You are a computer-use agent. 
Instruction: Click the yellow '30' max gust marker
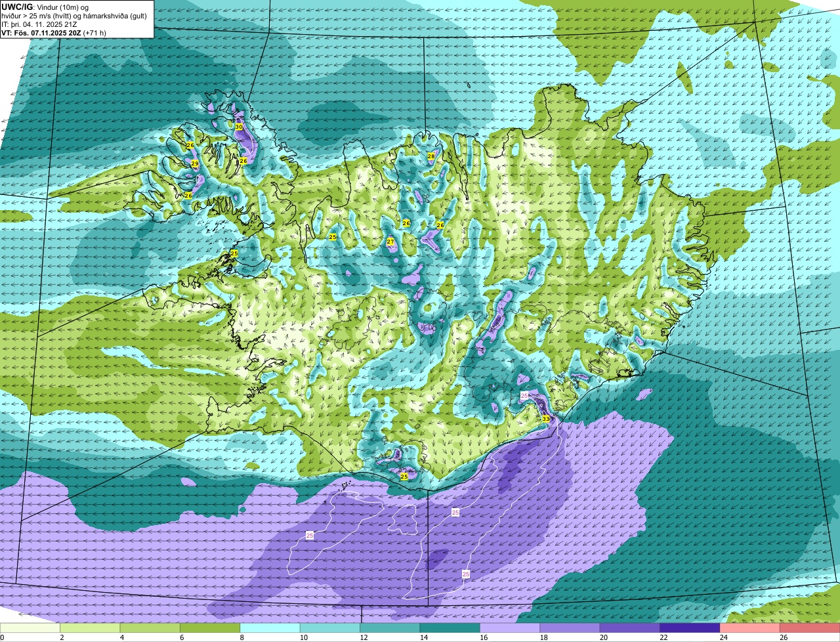coord(239,126)
